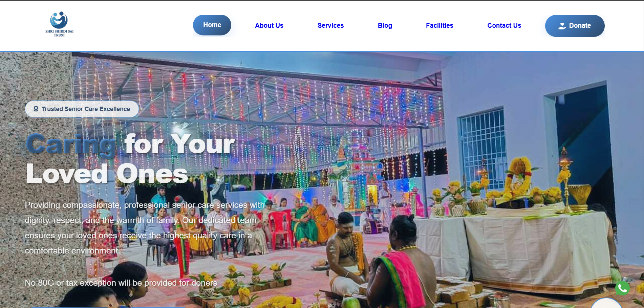Open the Blog link
Screen dimensions: 644x308
point(385,25)
